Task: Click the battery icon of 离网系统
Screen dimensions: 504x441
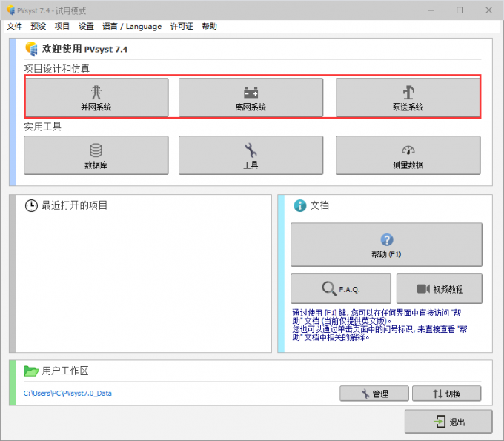Action: tap(251, 93)
